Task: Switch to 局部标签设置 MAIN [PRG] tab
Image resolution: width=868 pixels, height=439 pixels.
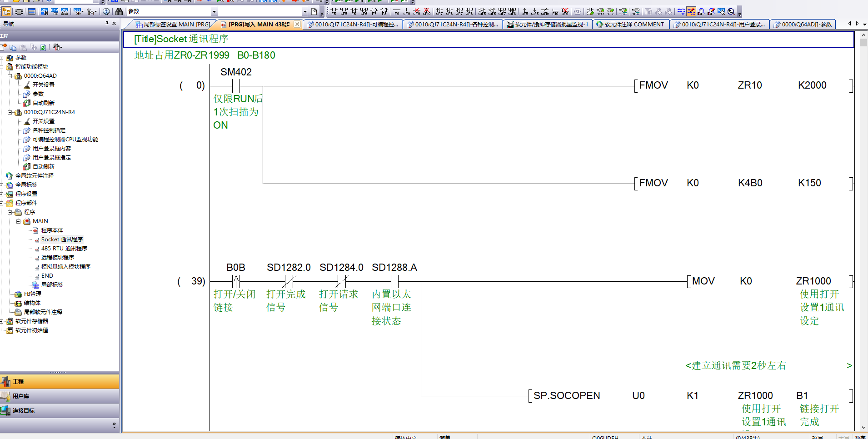Action: click(173, 25)
